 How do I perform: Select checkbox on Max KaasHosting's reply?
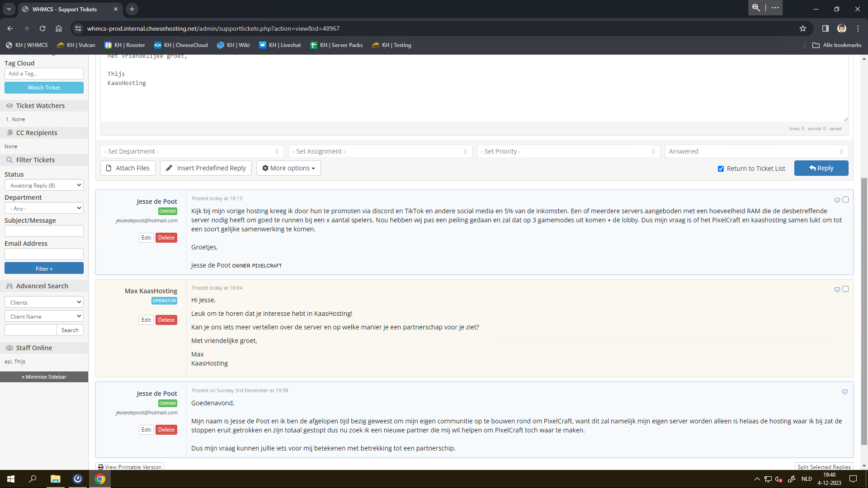pyautogui.click(x=845, y=289)
